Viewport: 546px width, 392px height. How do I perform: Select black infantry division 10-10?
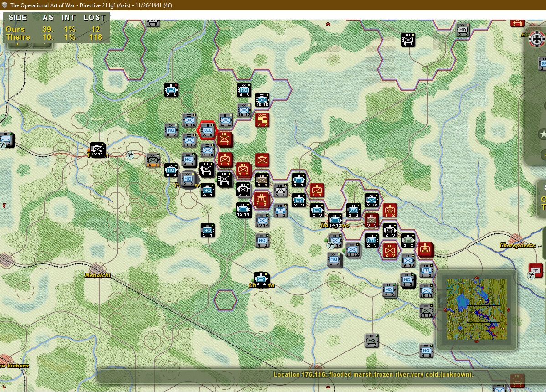pyautogui.click(x=262, y=100)
